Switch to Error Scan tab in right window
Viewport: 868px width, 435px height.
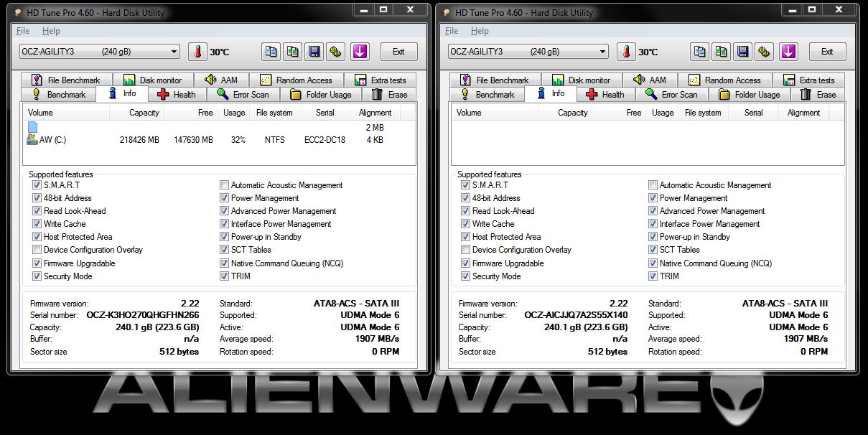tap(673, 95)
